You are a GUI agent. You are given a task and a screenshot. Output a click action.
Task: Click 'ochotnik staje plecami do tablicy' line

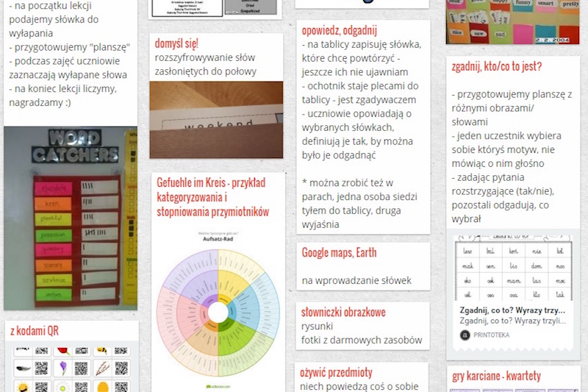360,93
